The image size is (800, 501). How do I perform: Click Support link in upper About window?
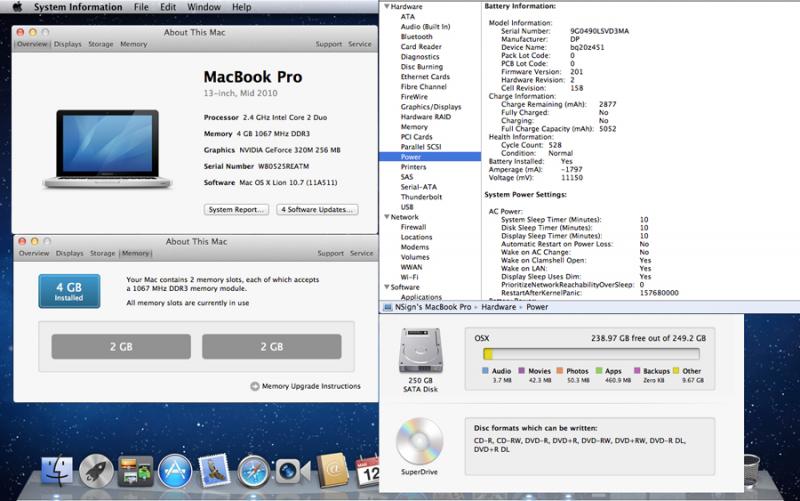pos(329,44)
